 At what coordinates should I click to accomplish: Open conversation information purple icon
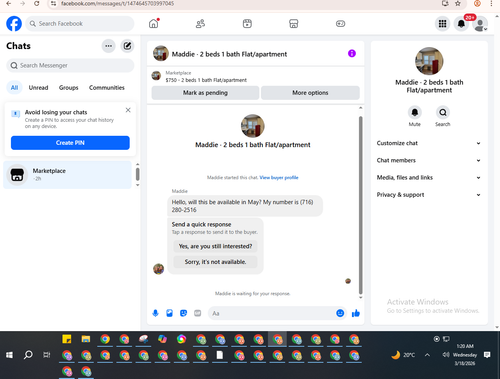352,53
